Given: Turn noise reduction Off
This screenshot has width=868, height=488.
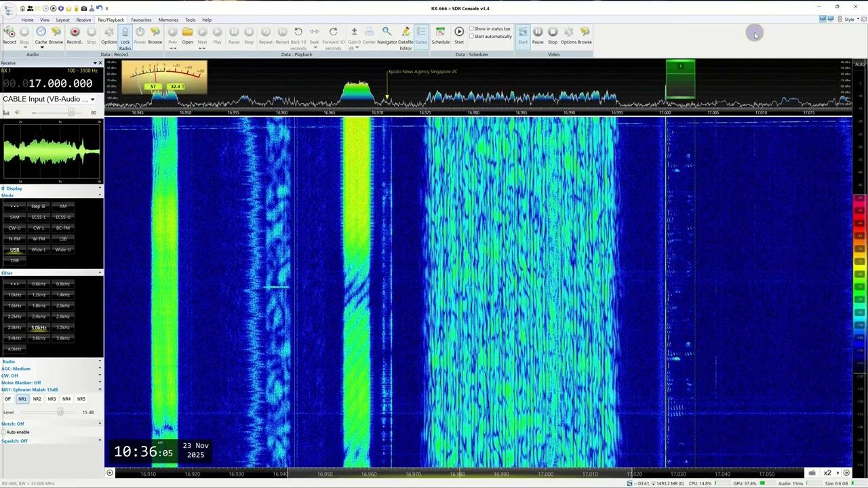Looking at the screenshot, I should pos(8,399).
